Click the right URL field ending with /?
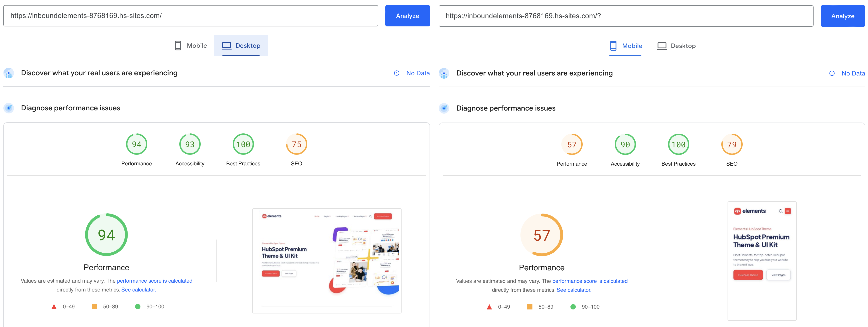 pos(626,16)
